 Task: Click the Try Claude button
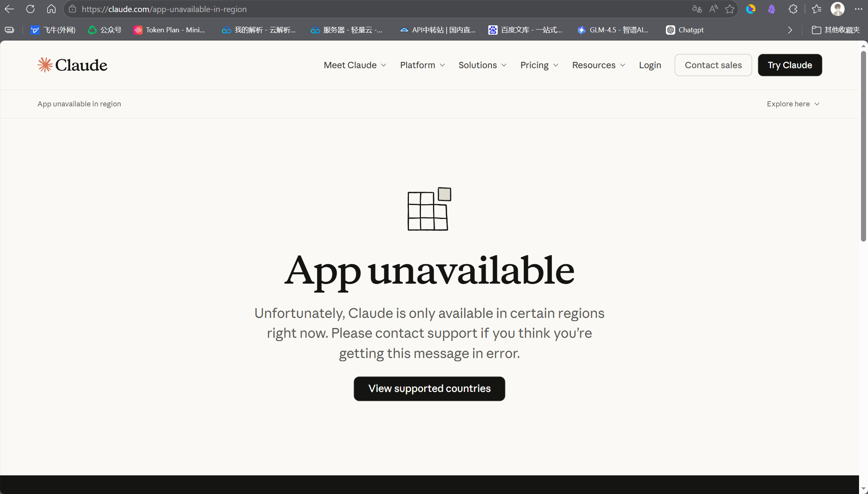click(790, 65)
